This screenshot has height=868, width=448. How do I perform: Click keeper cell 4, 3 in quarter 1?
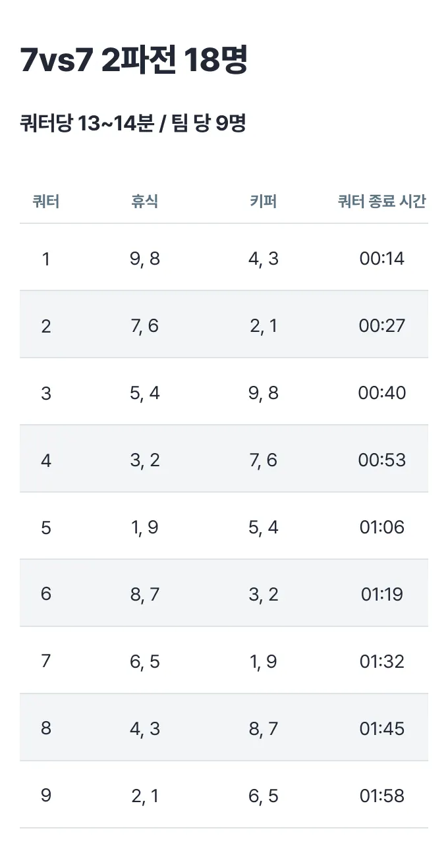(x=264, y=259)
